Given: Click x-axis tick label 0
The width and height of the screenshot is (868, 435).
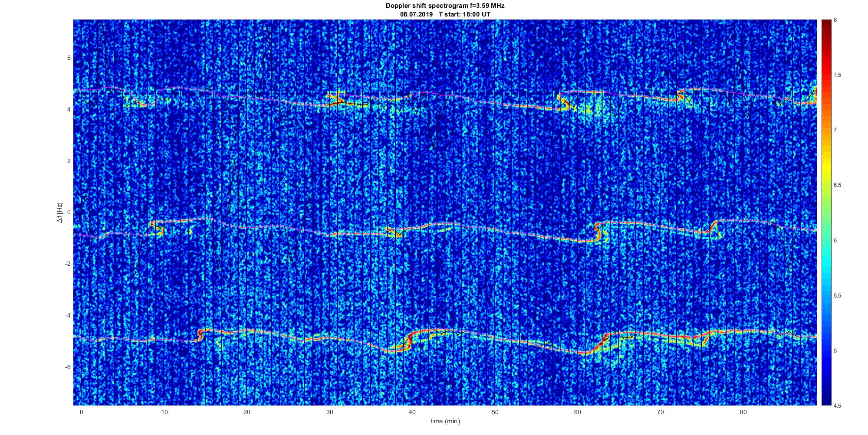Looking at the screenshot, I should (x=81, y=412).
